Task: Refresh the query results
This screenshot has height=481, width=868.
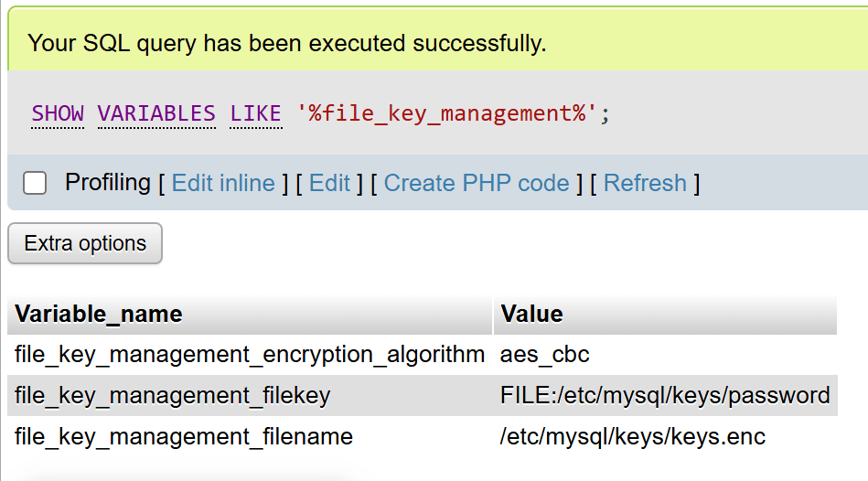Action: pos(645,183)
